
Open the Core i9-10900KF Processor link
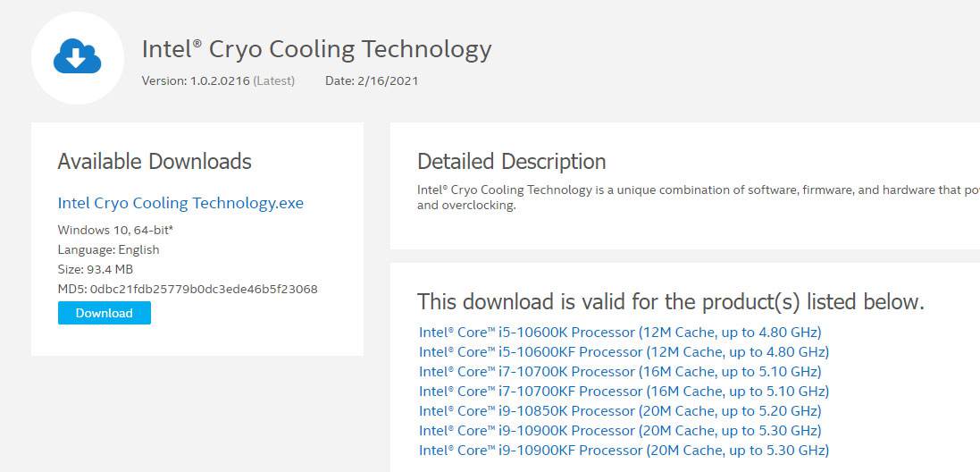coord(624,451)
